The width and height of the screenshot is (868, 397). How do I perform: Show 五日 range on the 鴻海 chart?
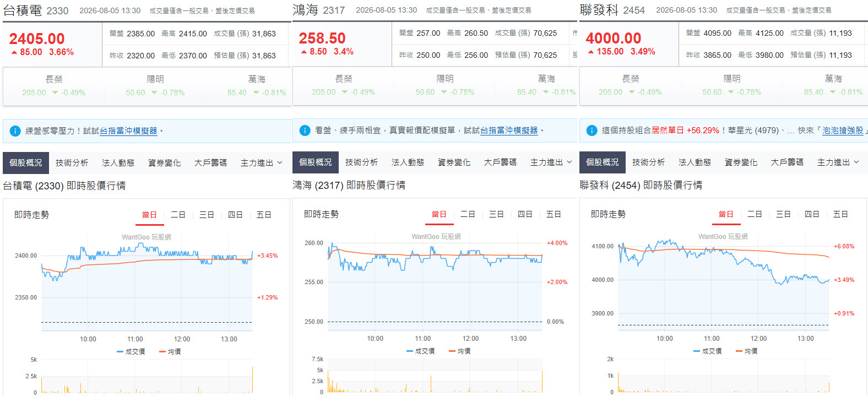[554, 214]
